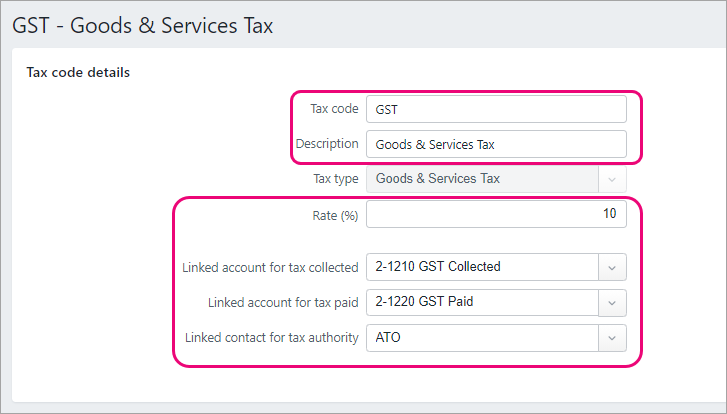Click the Linked contact for tax authority label

click(x=272, y=338)
